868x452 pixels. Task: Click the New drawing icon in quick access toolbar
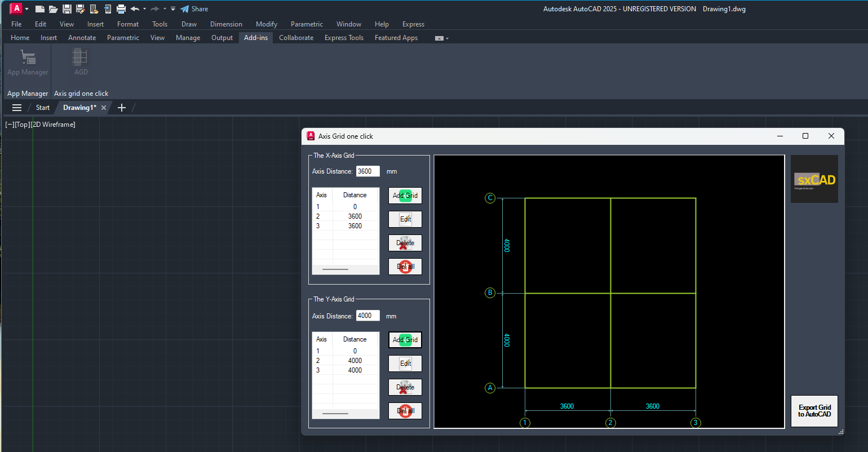point(39,9)
